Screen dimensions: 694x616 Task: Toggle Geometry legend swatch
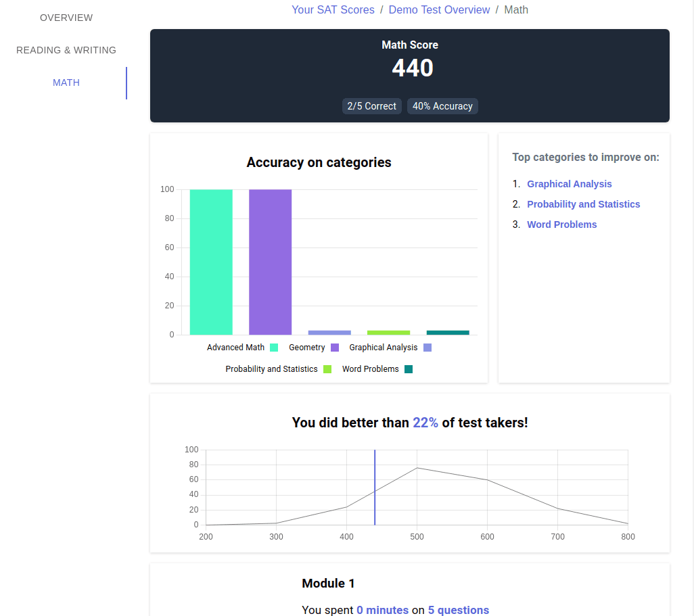point(334,348)
